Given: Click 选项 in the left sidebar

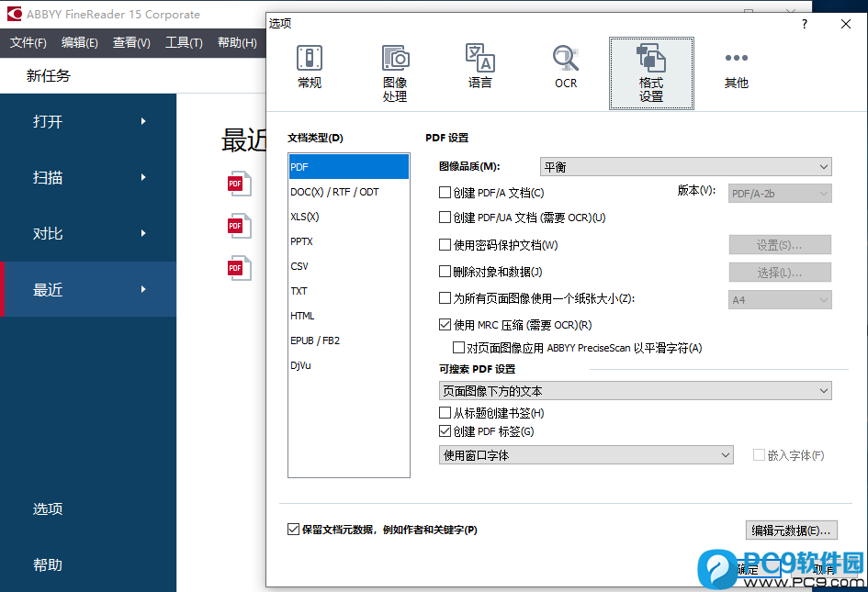Looking at the screenshot, I should [x=48, y=508].
